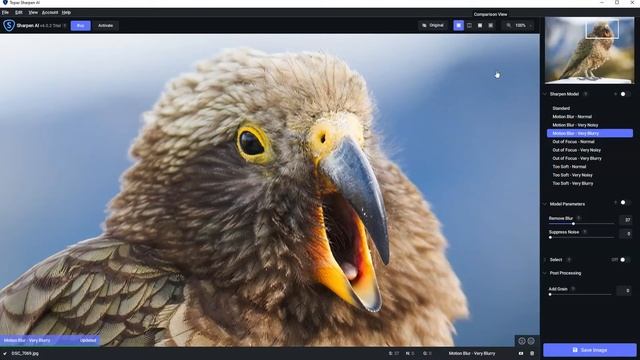Image resolution: width=640 pixels, height=360 pixels.
Task: Open the File menu
Action: pyautogui.click(x=5, y=13)
